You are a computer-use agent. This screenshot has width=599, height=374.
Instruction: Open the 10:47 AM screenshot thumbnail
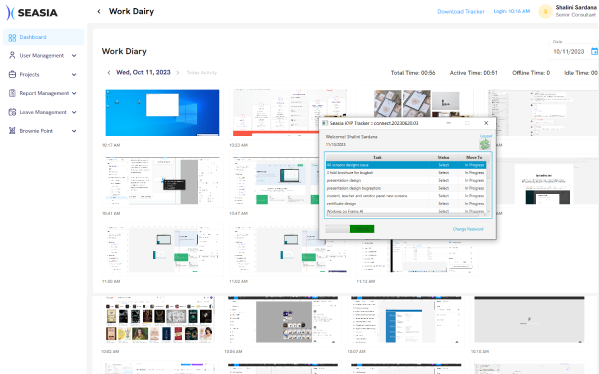275,182
